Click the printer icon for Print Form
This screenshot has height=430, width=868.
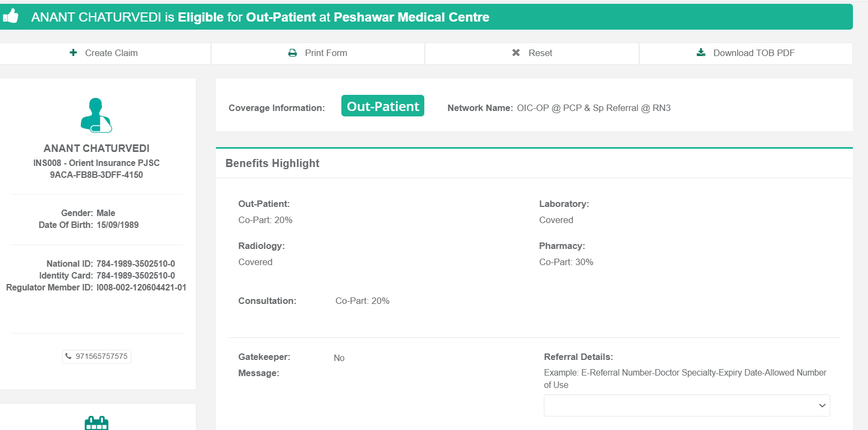(x=292, y=53)
